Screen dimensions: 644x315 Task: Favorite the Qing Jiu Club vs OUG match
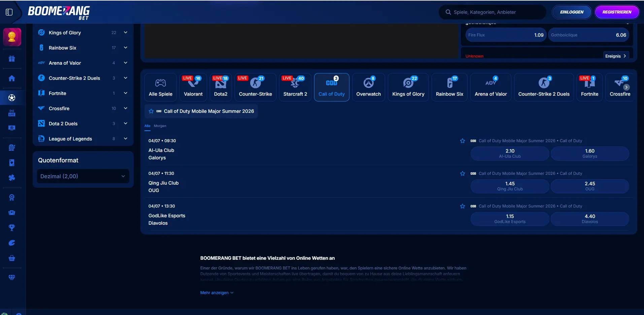(463, 174)
